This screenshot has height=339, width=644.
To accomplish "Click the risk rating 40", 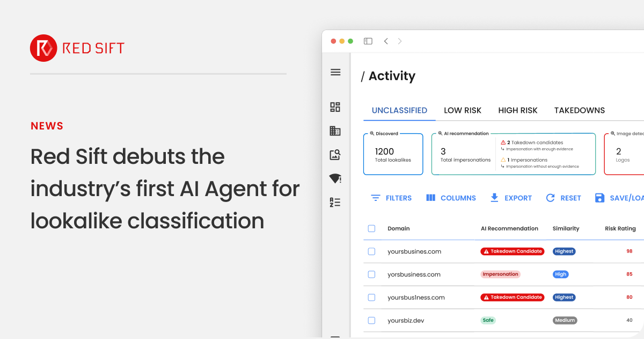I will tap(630, 320).
